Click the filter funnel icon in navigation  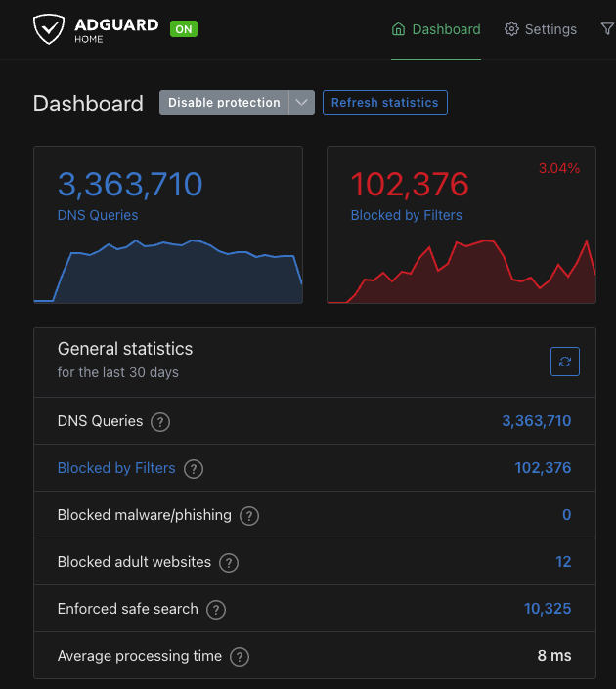607,29
